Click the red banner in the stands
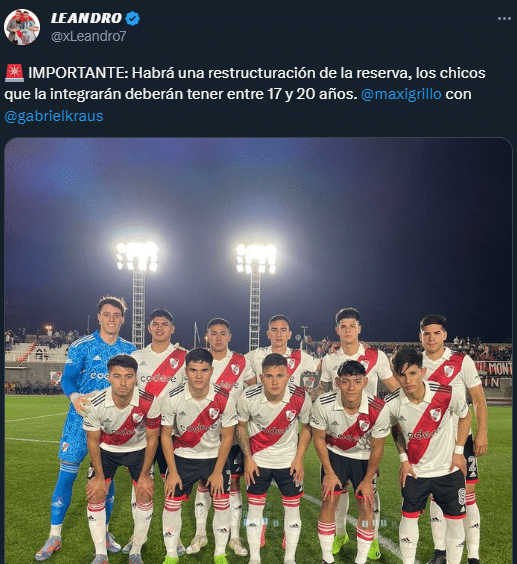The height and width of the screenshot is (564, 517). (494, 374)
